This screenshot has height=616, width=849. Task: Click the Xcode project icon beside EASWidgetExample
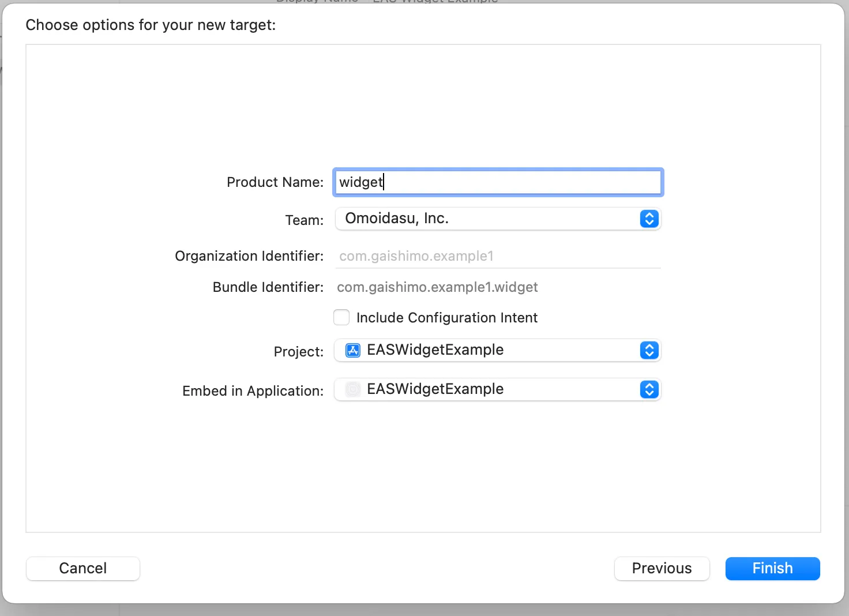352,350
